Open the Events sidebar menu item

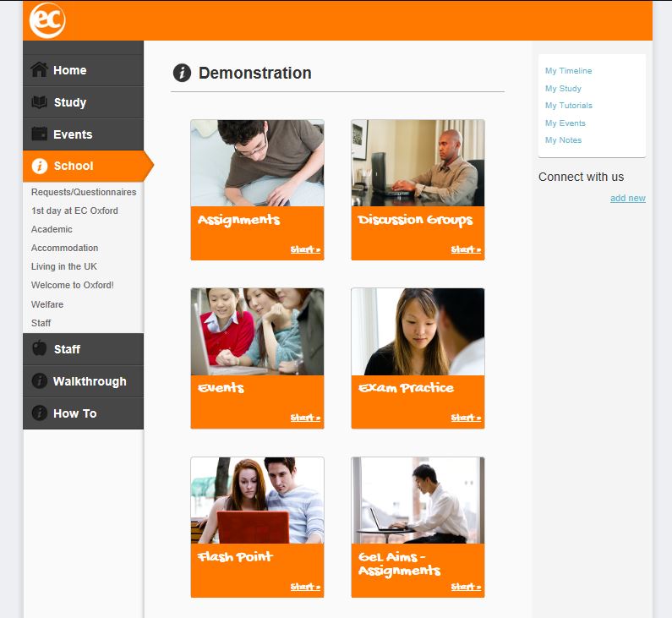[x=84, y=134]
